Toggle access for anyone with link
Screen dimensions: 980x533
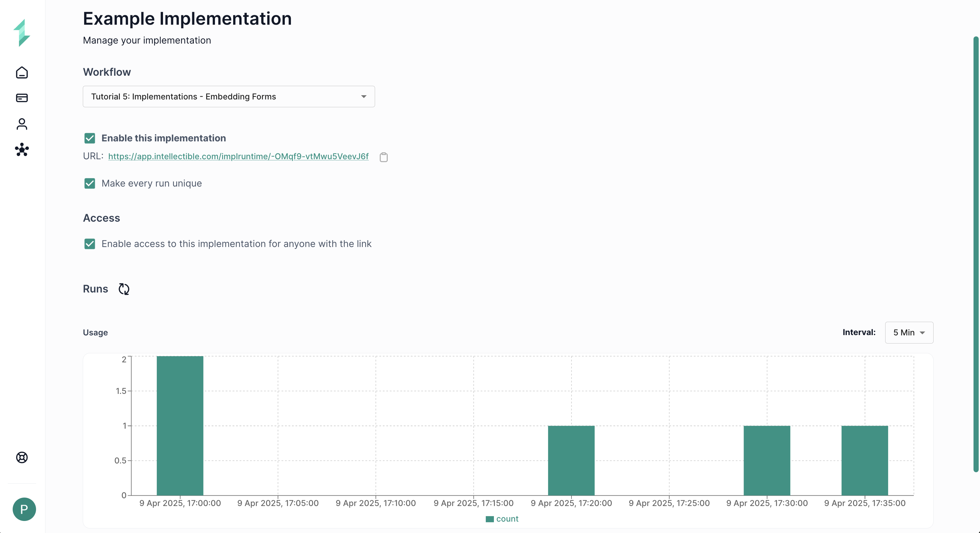click(90, 244)
